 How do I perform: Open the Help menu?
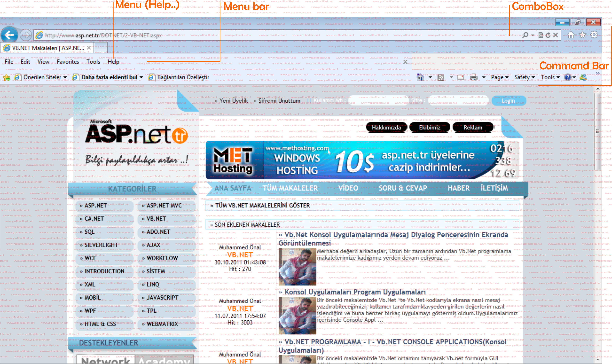click(113, 62)
